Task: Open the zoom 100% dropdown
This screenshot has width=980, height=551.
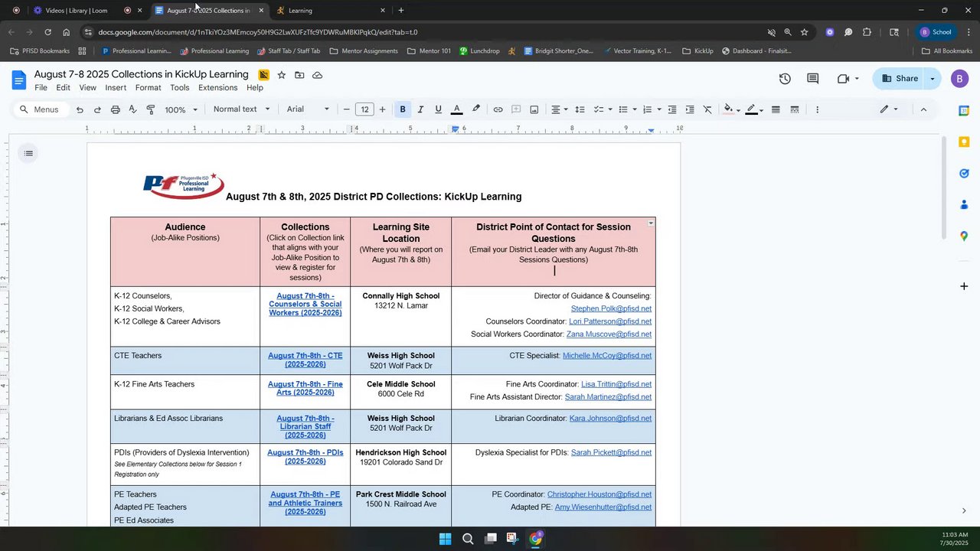Action: tap(181, 109)
